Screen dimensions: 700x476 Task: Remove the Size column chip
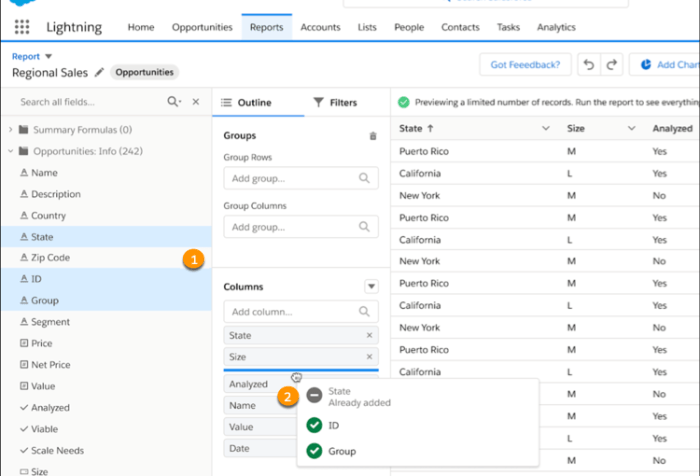coord(369,357)
